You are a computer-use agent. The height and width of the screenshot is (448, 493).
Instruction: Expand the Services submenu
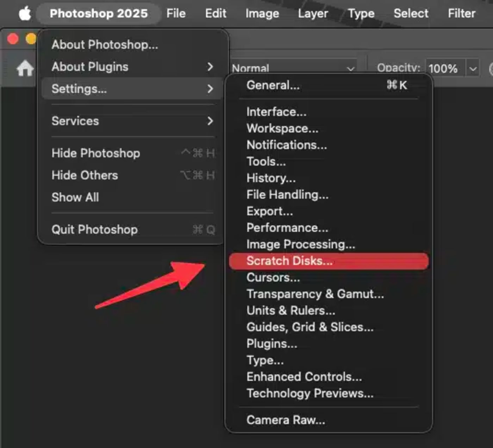[x=132, y=121]
